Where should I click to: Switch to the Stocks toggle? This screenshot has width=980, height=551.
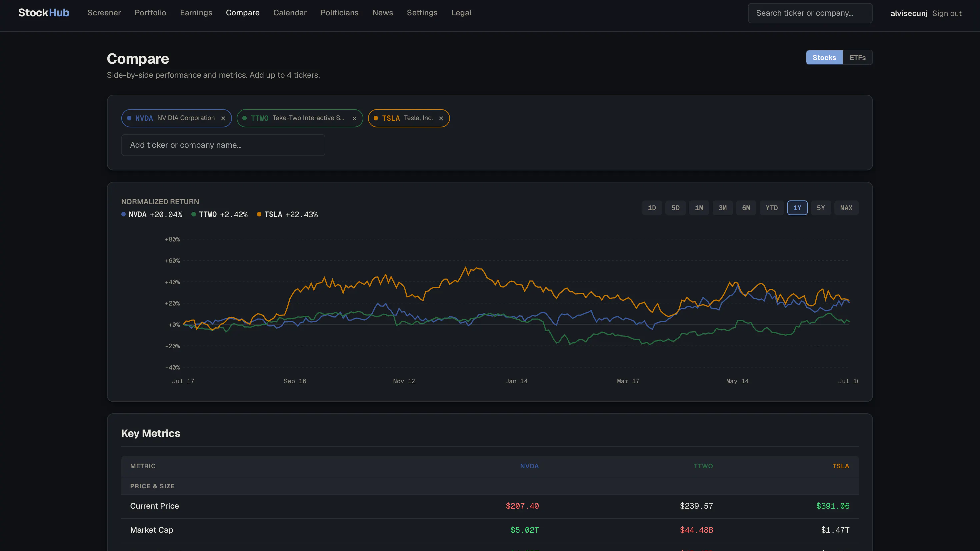[824, 57]
